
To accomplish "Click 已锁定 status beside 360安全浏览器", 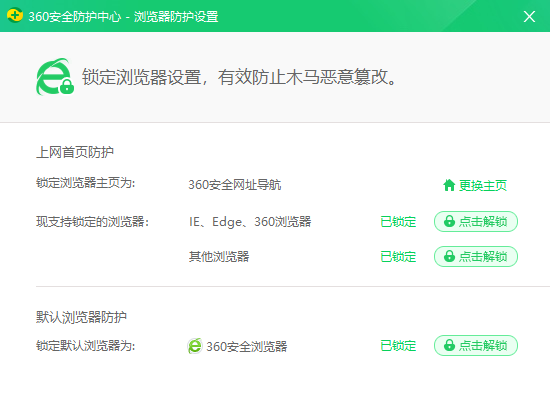I will [398, 346].
